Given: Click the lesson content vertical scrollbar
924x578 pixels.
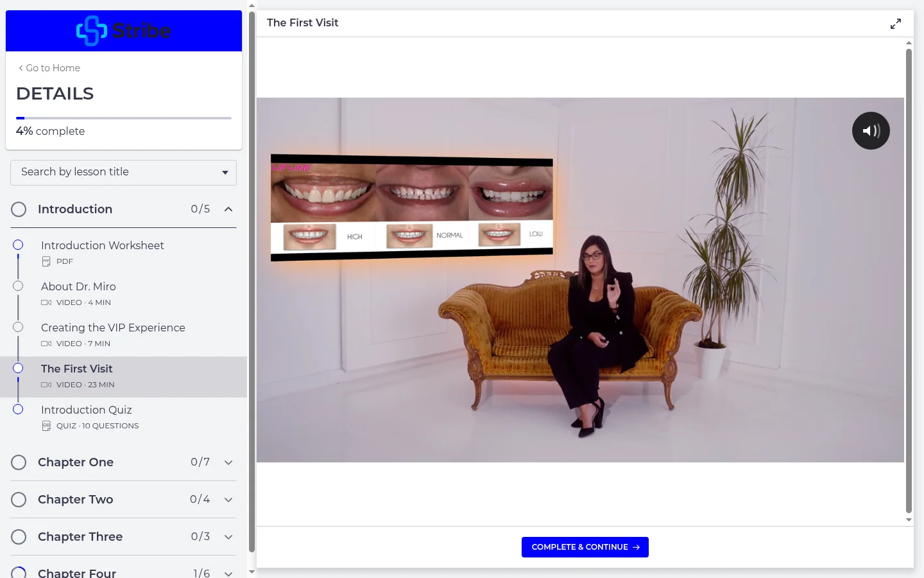Looking at the screenshot, I should pos(909,281).
